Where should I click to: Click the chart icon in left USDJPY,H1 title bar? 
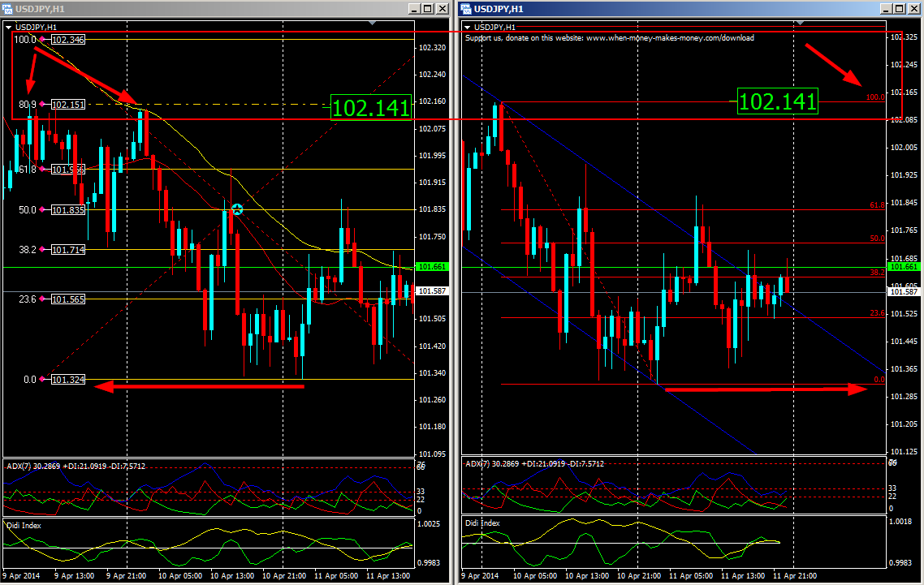point(7,8)
